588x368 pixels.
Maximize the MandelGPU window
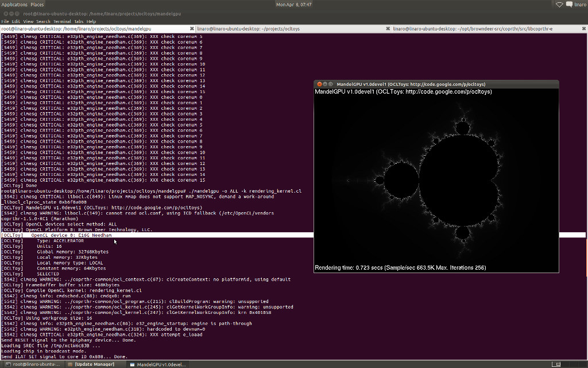[x=331, y=84]
